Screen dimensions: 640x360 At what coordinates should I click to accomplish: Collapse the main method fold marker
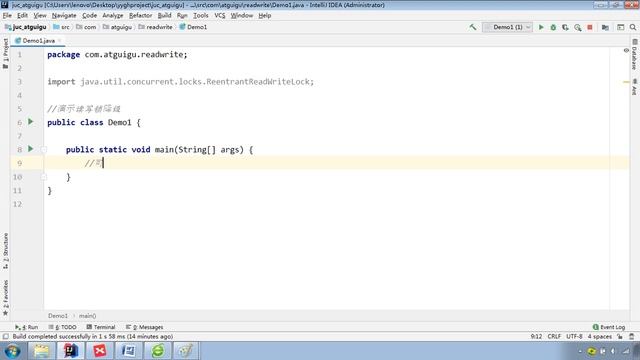44,149
